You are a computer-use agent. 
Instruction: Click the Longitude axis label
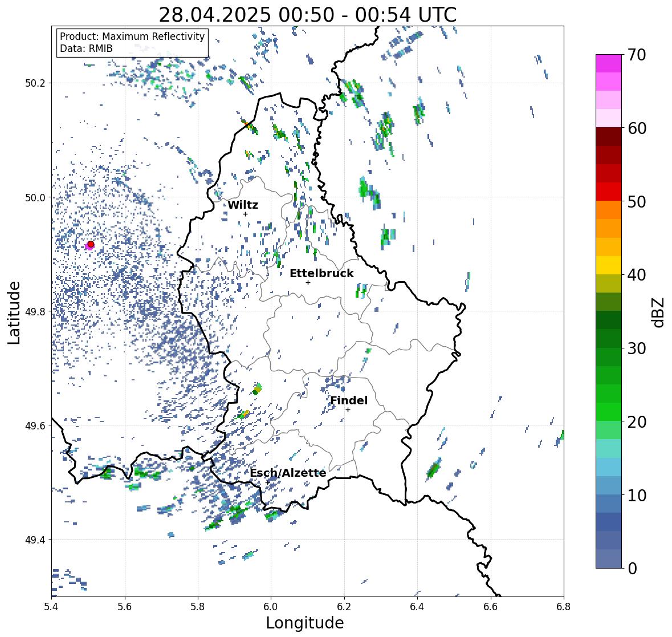click(x=305, y=623)
